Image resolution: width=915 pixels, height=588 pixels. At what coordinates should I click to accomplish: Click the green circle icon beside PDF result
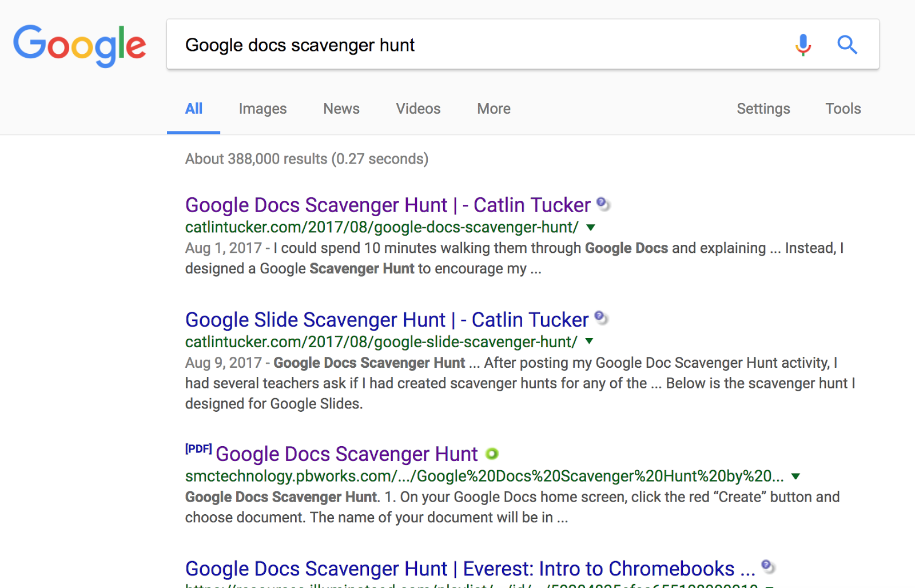coord(492,454)
